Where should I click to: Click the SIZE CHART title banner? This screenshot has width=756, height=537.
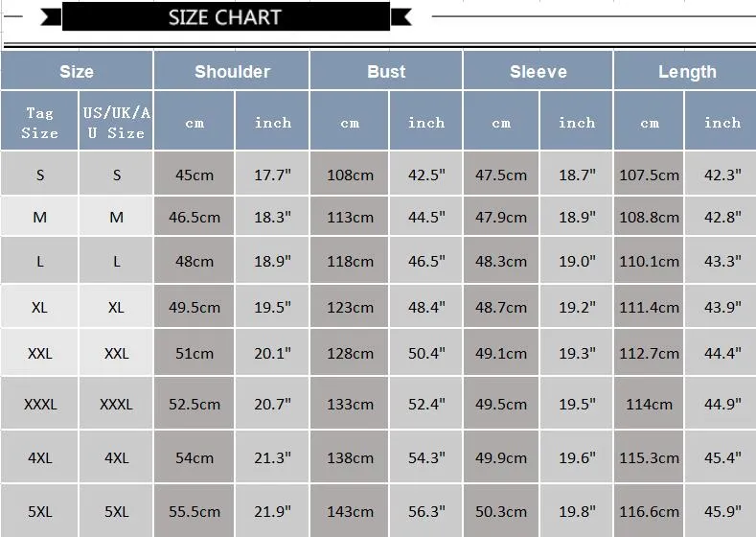[225, 17]
